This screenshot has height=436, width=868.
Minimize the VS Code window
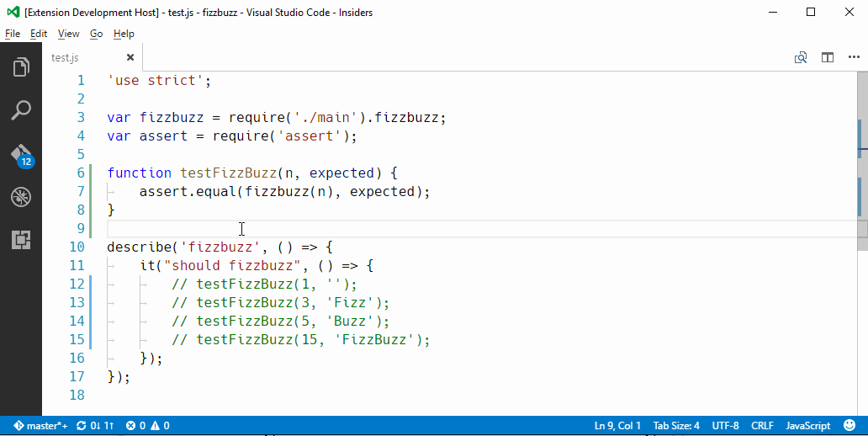[772, 12]
